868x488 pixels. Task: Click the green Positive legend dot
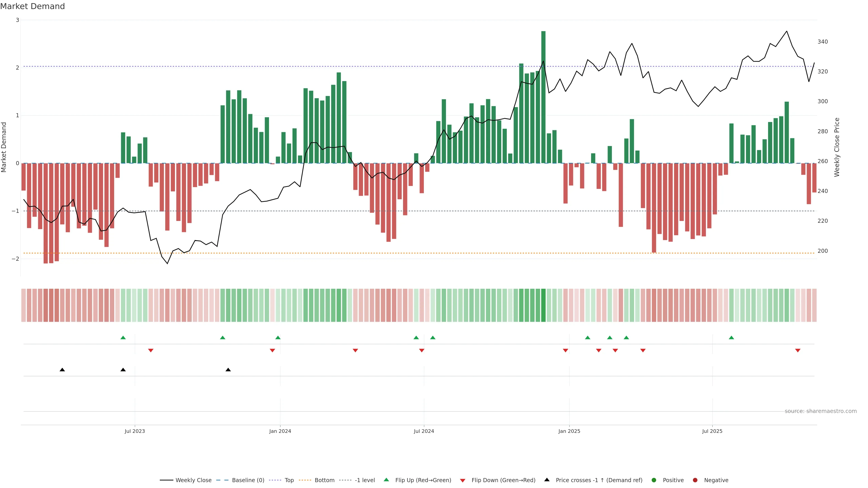(654, 480)
